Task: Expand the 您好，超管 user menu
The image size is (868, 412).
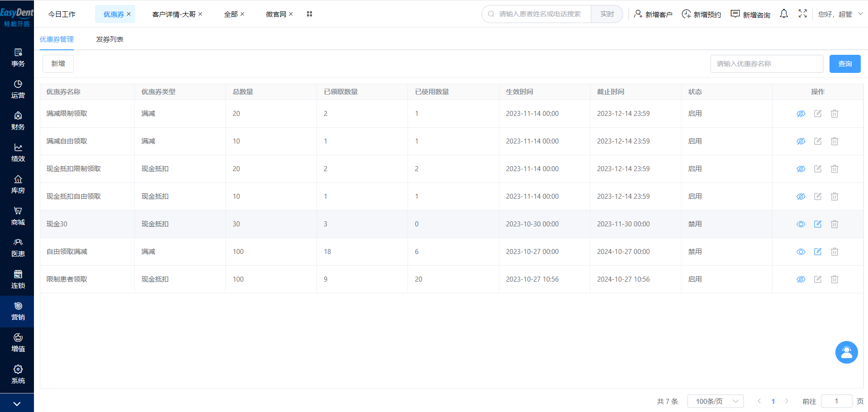Action: (840, 14)
